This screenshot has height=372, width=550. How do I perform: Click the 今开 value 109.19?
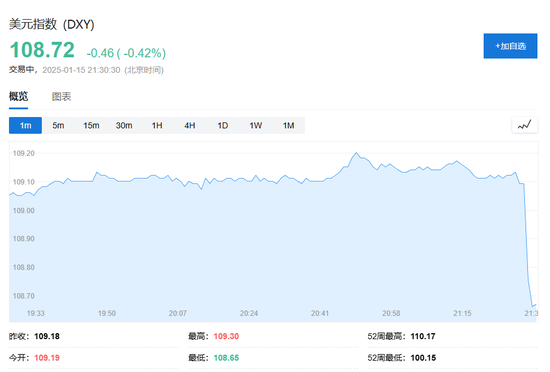point(47,358)
